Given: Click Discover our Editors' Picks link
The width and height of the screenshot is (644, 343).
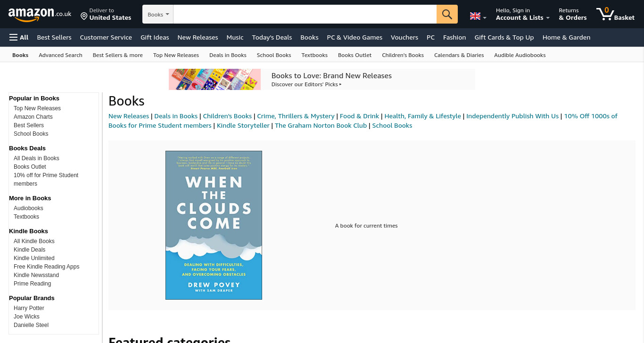Looking at the screenshot, I should [x=306, y=84].
